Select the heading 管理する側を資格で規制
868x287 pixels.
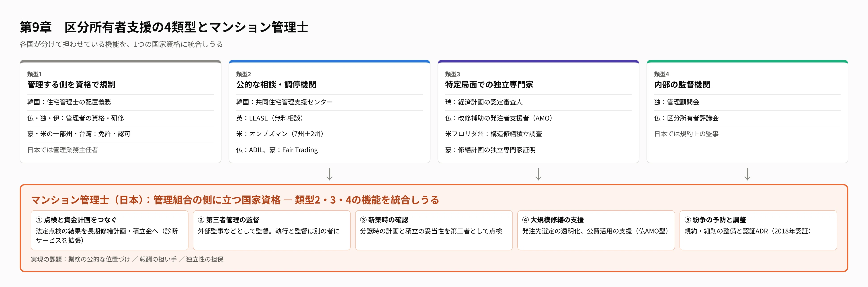coord(71,84)
